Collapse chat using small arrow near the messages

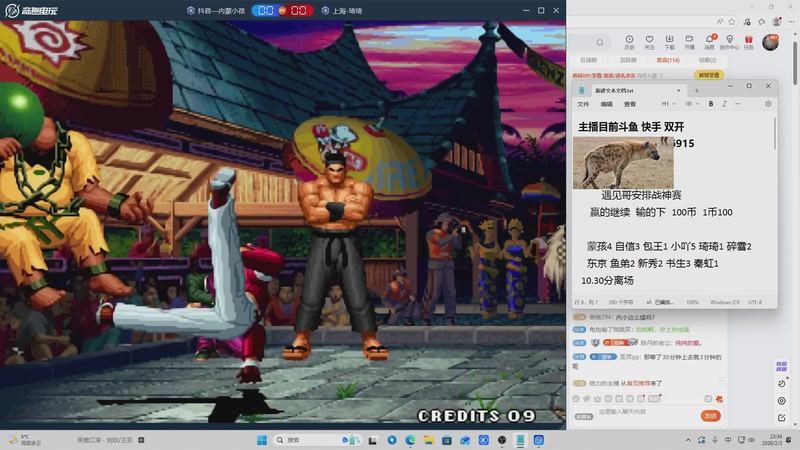(x=721, y=380)
